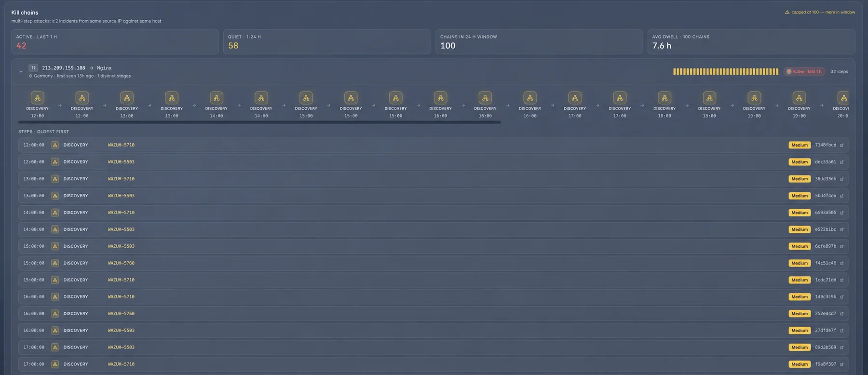Click the Steps · oldest first heading
Screen dimensions: 868x375
click(44, 132)
